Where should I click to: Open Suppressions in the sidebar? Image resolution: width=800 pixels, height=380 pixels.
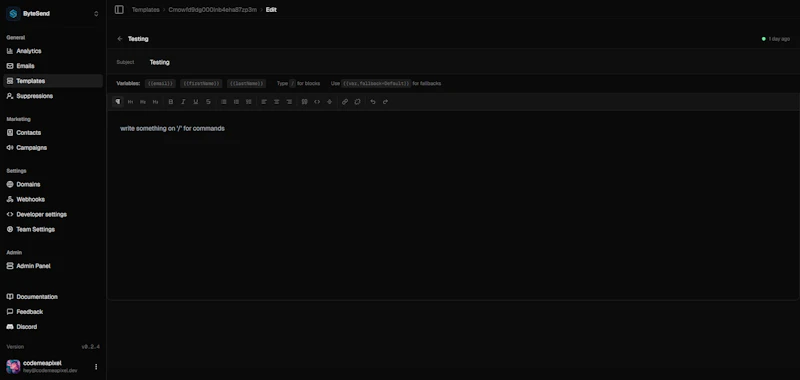53,96
